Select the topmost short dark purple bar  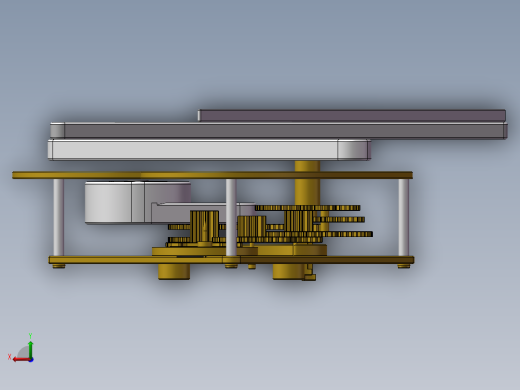(x=352, y=115)
